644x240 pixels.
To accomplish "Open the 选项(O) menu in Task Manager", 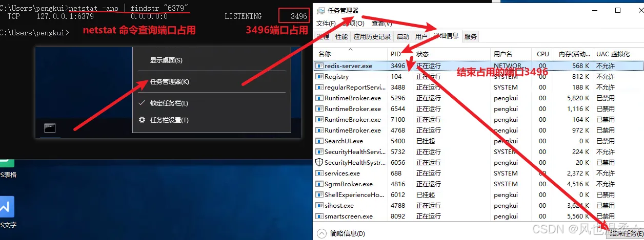I will [353, 24].
